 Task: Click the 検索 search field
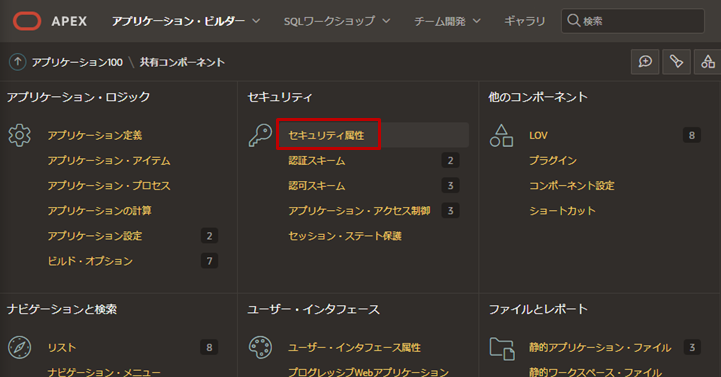coord(633,21)
